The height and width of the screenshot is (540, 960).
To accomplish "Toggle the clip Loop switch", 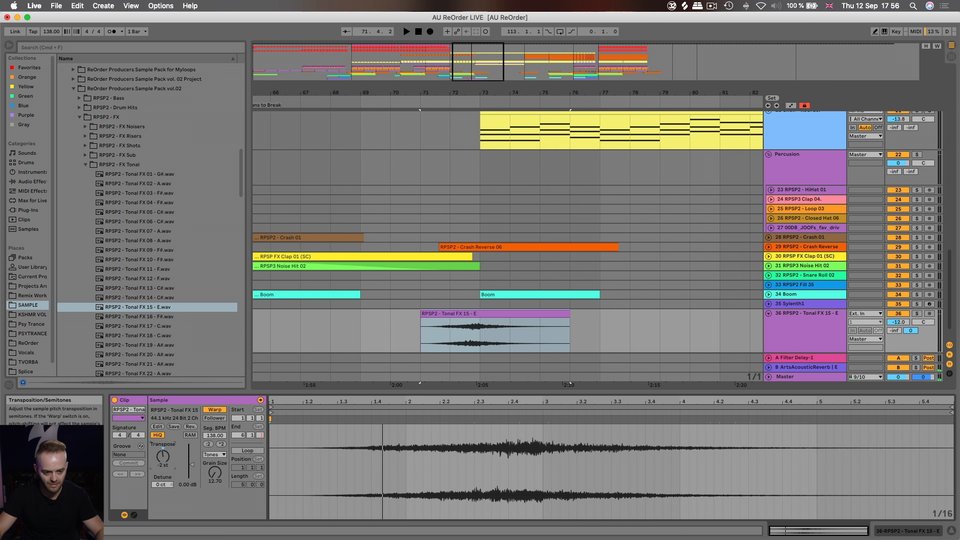I will point(247,450).
